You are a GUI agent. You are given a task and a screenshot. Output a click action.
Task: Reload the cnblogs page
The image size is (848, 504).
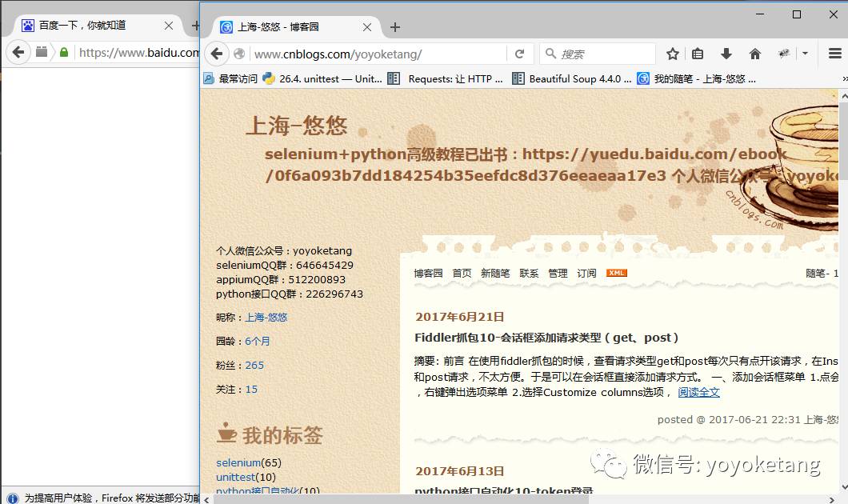[x=520, y=54]
